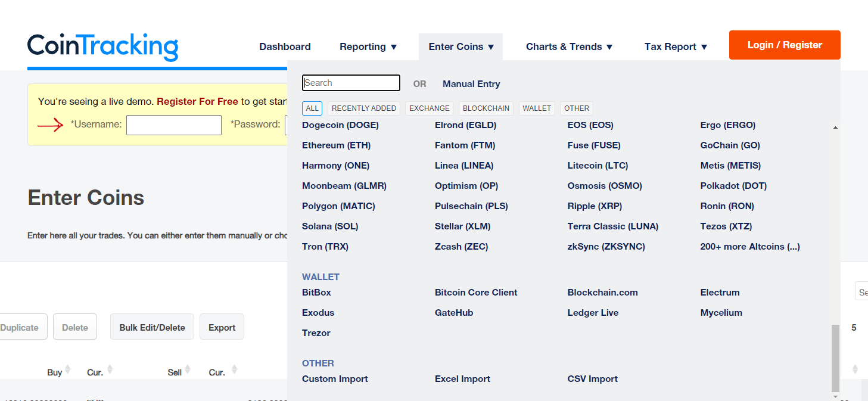Click the CoinTracking logo
Image resolution: width=868 pixels, height=401 pixels.
click(102, 47)
